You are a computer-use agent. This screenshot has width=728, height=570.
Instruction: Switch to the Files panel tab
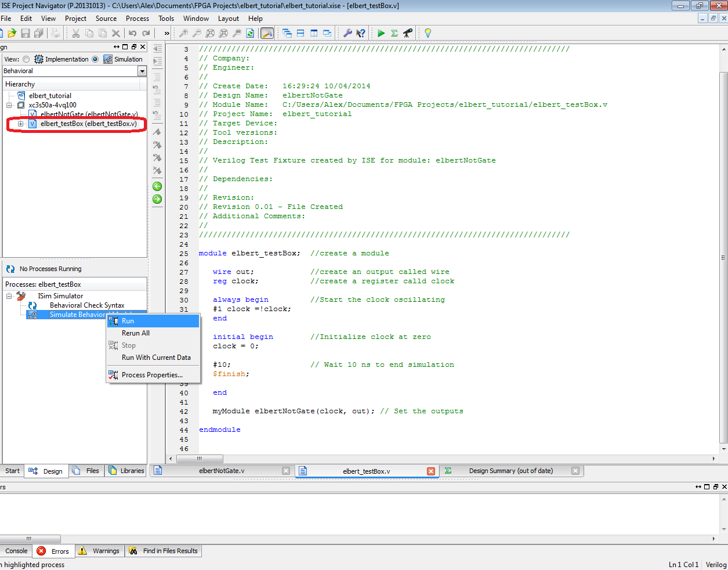click(86, 471)
